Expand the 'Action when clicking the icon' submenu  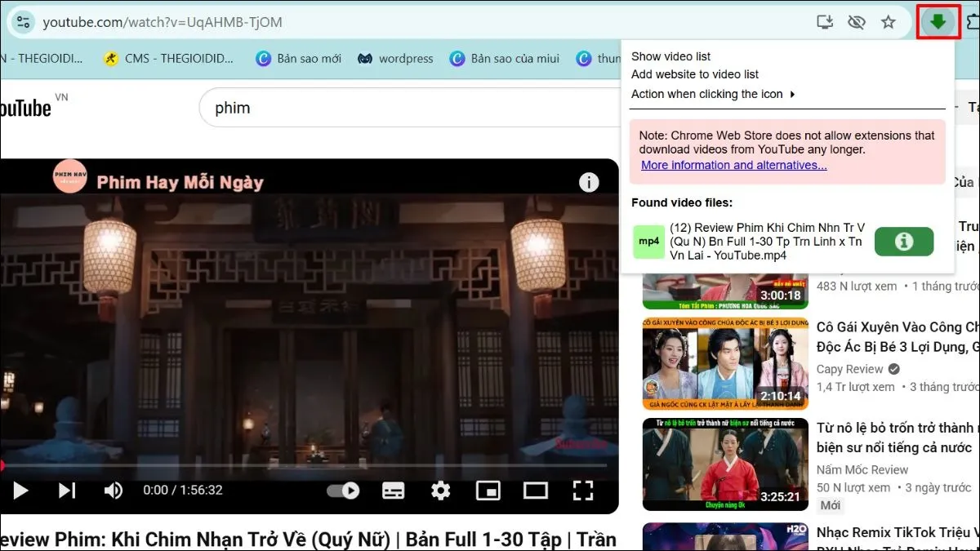(709, 94)
